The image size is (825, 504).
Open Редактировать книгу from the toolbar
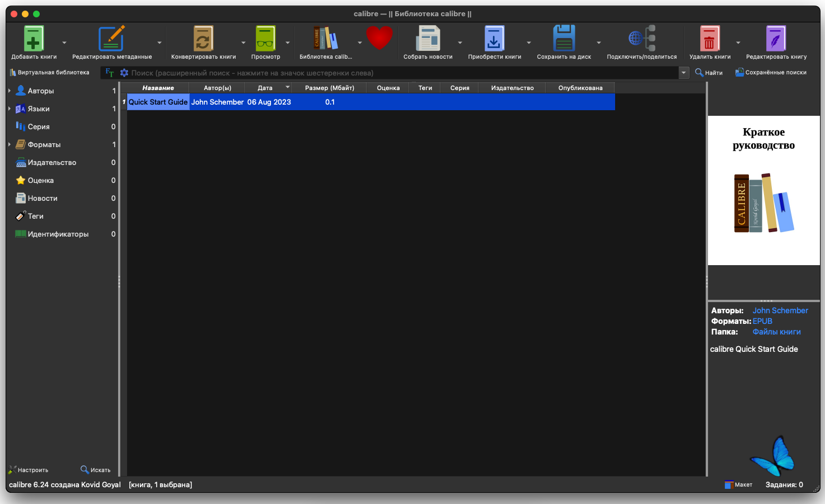point(776,39)
